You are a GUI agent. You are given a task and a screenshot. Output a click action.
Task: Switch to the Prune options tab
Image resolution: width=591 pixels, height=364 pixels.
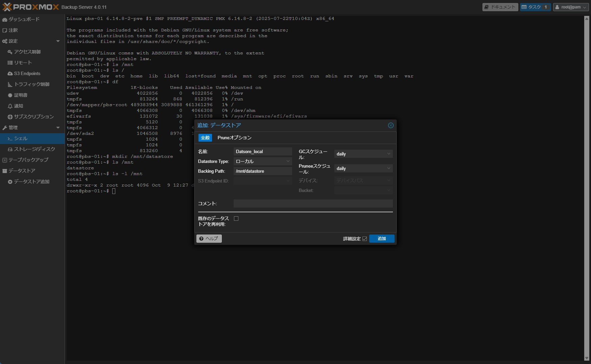pos(234,138)
